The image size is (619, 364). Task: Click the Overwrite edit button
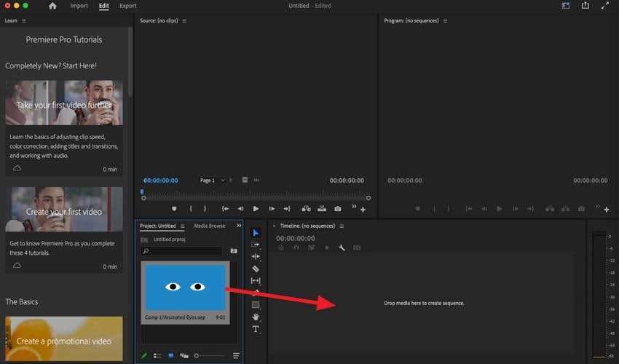pos(322,208)
